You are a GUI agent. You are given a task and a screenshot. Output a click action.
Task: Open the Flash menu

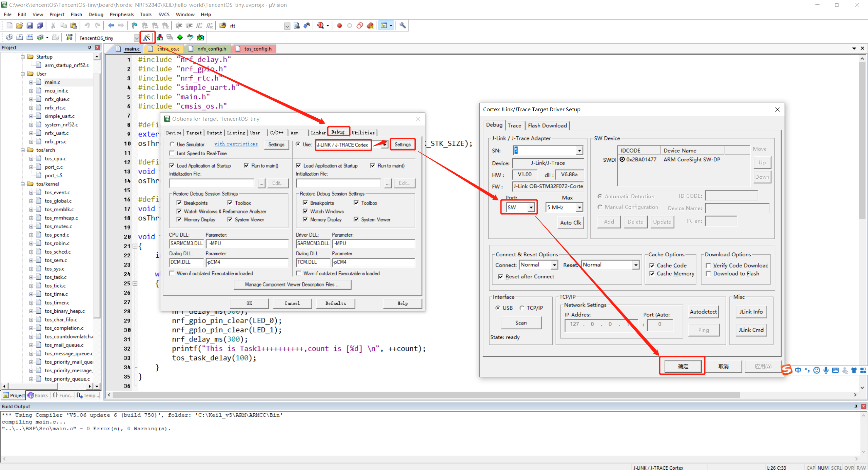coord(76,14)
